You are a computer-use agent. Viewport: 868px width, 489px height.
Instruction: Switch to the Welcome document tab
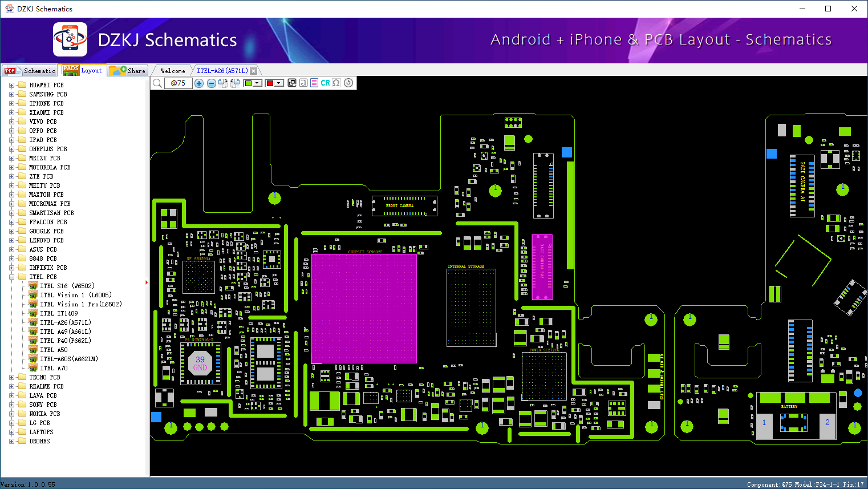click(173, 71)
